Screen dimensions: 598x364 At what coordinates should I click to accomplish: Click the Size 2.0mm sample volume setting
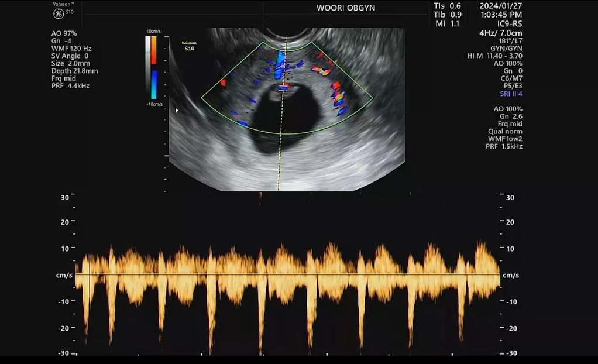coord(71,64)
